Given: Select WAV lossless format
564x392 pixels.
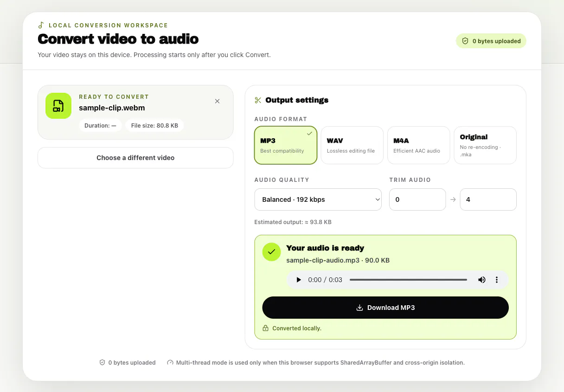Looking at the screenshot, I should (x=352, y=145).
